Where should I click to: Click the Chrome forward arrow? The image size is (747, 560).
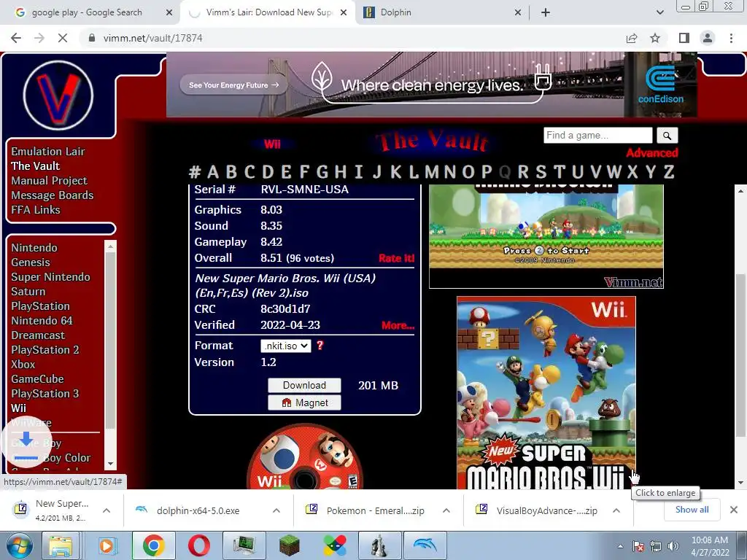39,38
